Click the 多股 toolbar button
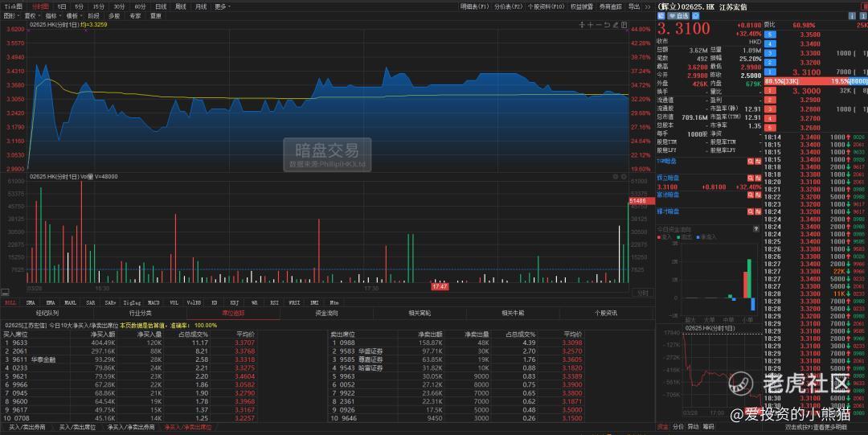The height and width of the screenshot is (435, 868). point(114,16)
